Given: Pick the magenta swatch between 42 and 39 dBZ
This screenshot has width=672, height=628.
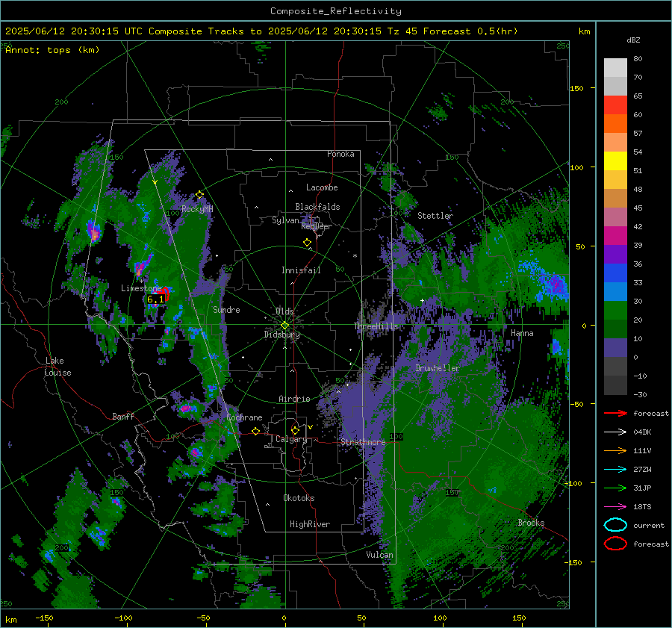Looking at the screenshot, I should (x=615, y=235).
